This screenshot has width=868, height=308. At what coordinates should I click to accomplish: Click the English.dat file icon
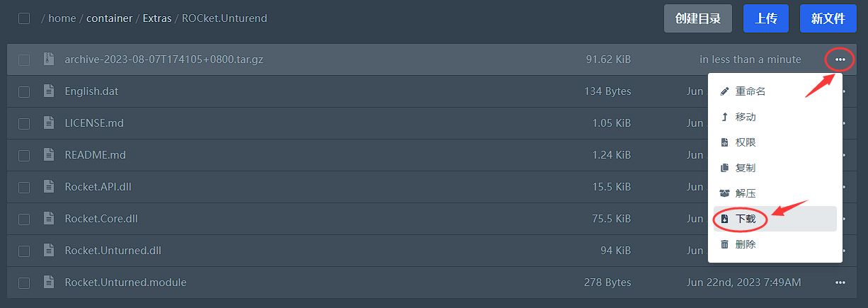(48, 91)
